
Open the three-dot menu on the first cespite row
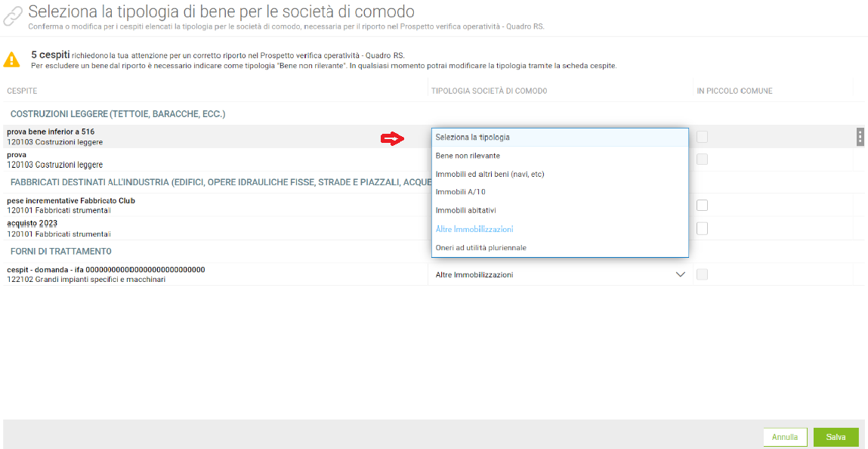click(860, 137)
